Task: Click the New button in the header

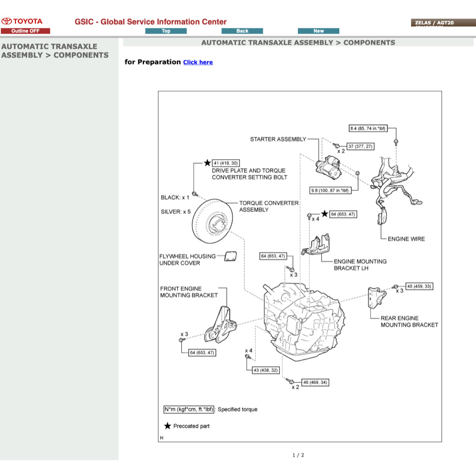Action: click(318, 31)
